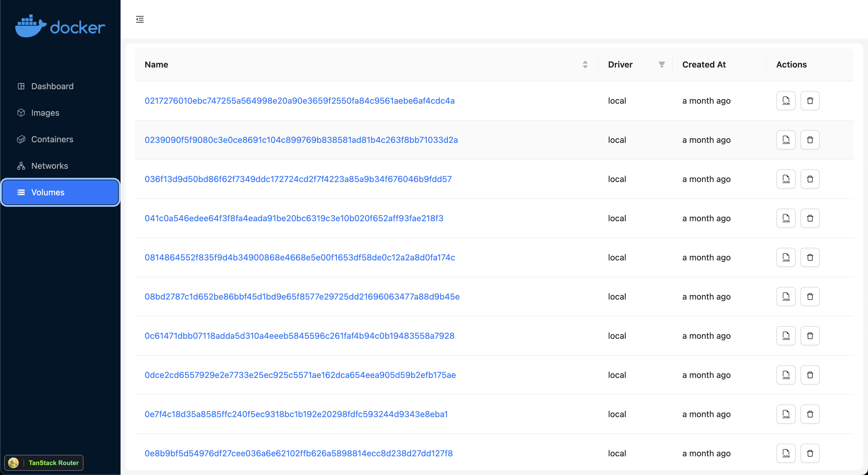Open the Driver column filter
The height and width of the screenshot is (475, 868).
click(662, 64)
